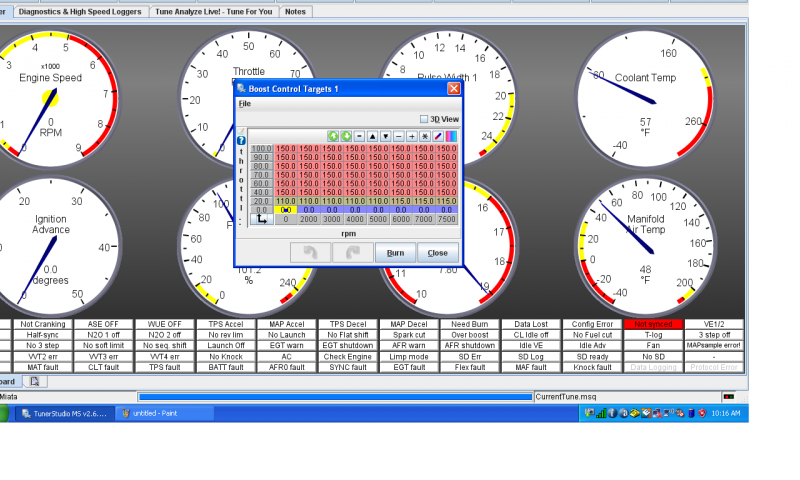The height and width of the screenshot is (480, 800).
Task: Click the first green circular arrow icon
Action: pos(333,136)
